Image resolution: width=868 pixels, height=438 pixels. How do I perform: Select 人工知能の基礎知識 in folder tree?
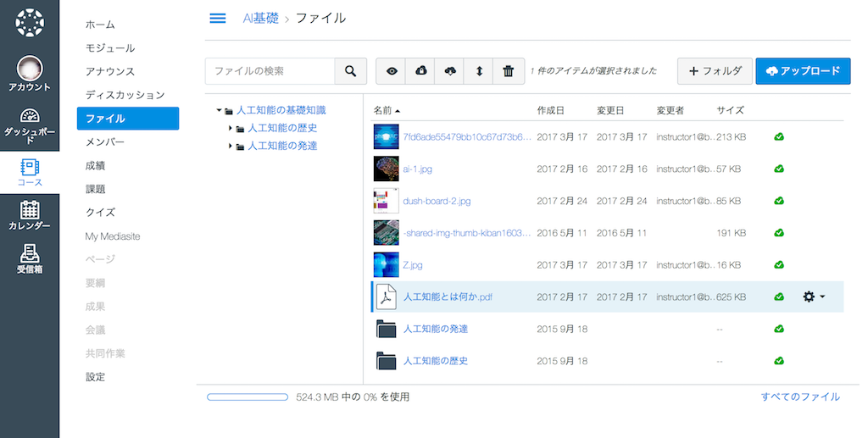click(281, 110)
